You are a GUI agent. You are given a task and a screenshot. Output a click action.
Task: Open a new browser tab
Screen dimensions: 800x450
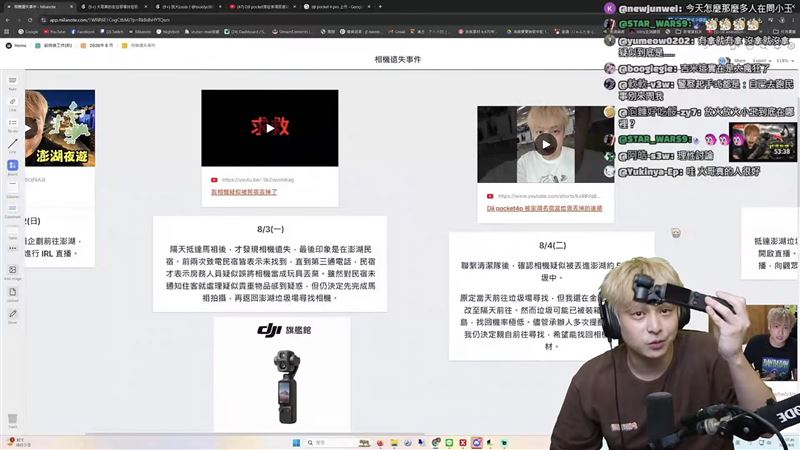[x=380, y=7]
